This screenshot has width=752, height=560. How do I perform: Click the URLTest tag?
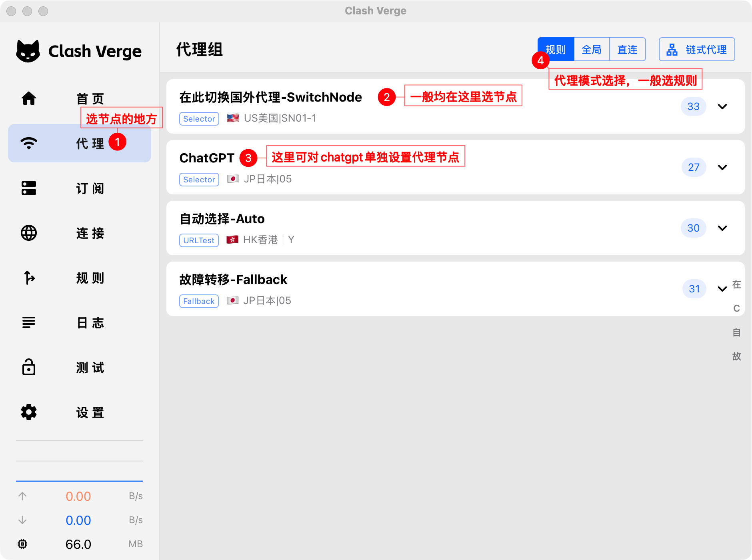199,240
